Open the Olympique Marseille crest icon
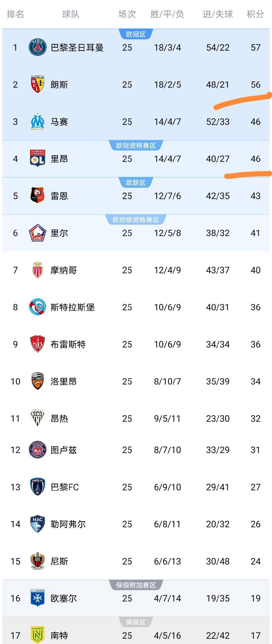Screen dimensions: 272x644 (38, 122)
